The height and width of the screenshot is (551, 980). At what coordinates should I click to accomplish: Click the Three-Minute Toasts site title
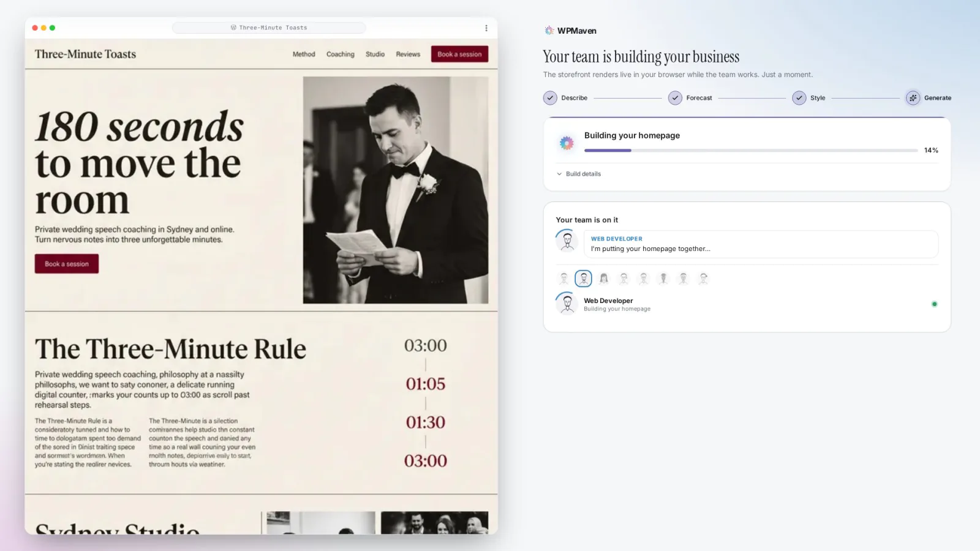pyautogui.click(x=85, y=54)
